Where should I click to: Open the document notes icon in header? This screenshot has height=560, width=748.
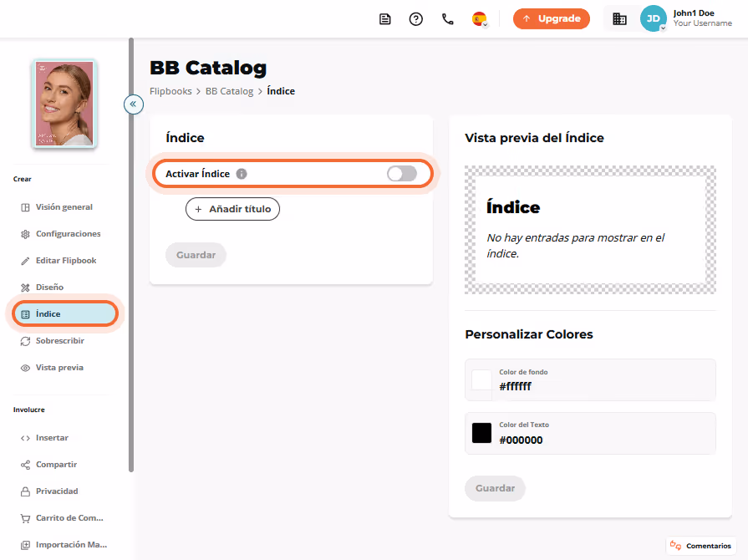(x=385, y=19)
